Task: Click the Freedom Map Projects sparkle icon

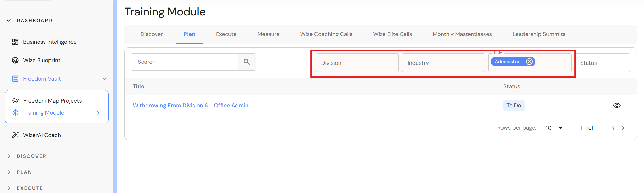Action: [15, 101]
